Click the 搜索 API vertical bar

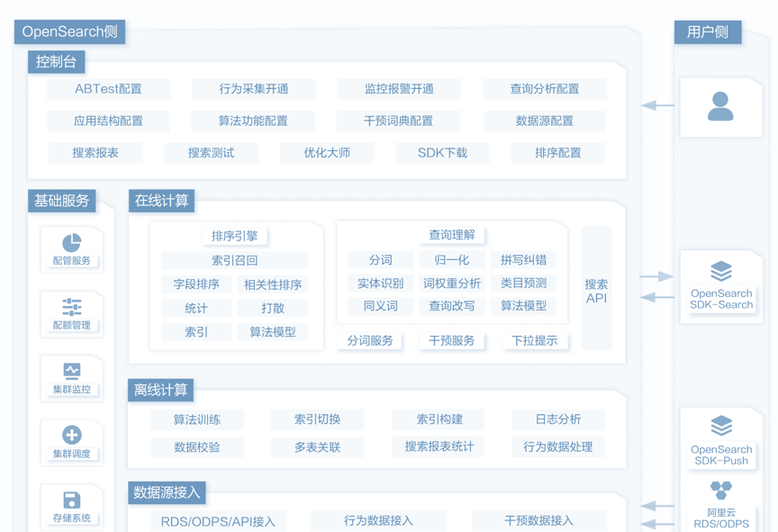pos(596,287)
